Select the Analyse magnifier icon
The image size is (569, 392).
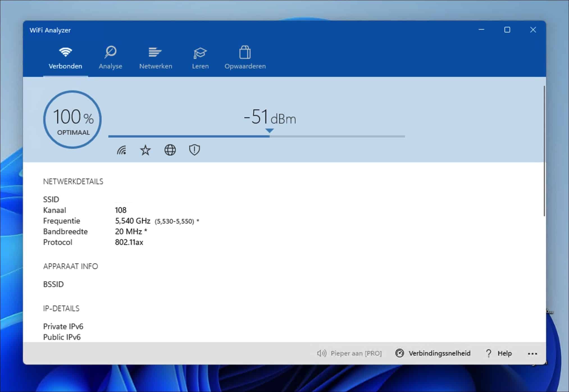[x=110, y=52]
